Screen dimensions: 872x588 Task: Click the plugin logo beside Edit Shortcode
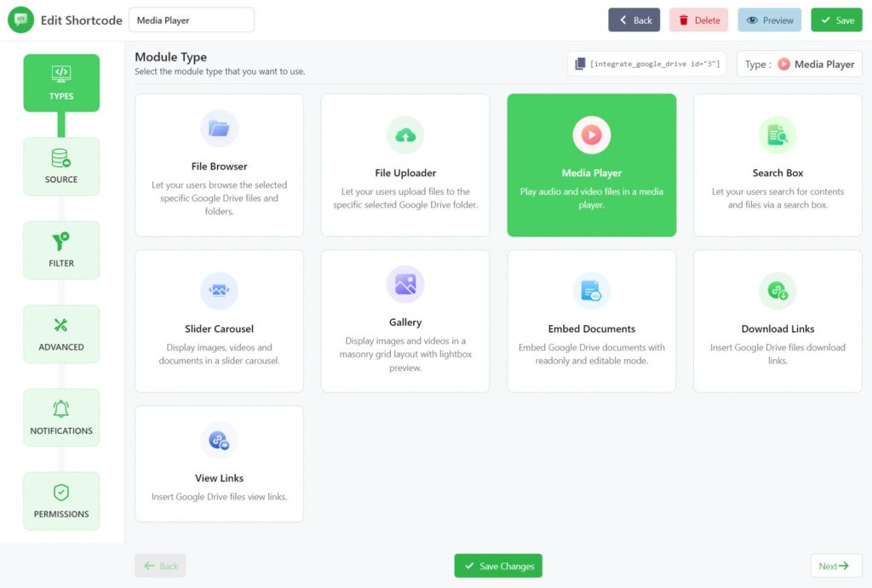tap(21, 20)
